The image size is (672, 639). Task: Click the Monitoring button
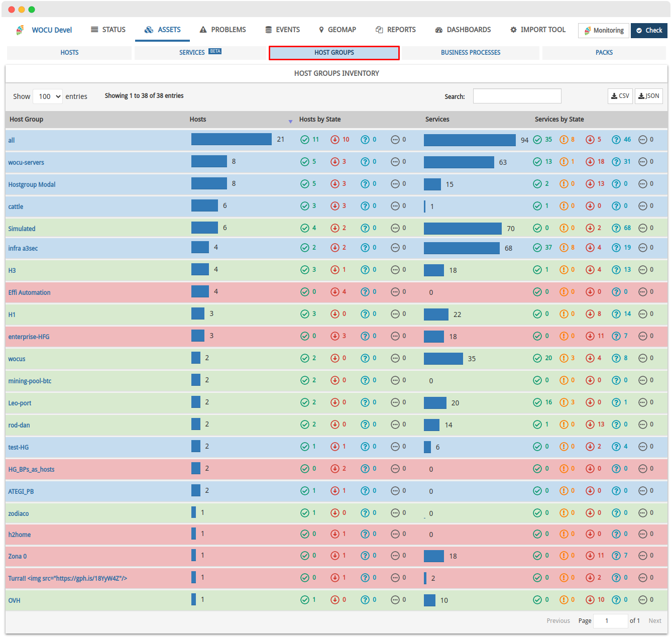[x=603, y=31]
